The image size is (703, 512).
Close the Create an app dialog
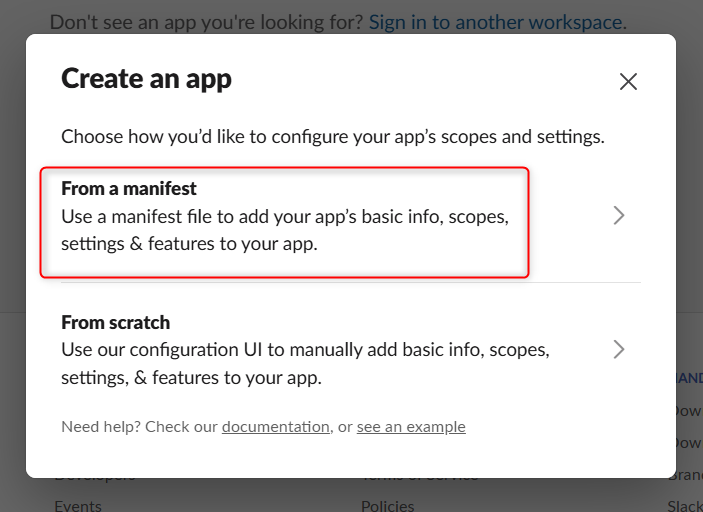pyautogui.click(x=628, y=82)
